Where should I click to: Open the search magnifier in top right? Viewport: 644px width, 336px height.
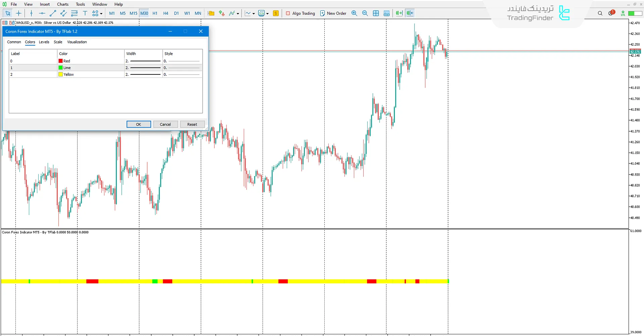[600, 13]
